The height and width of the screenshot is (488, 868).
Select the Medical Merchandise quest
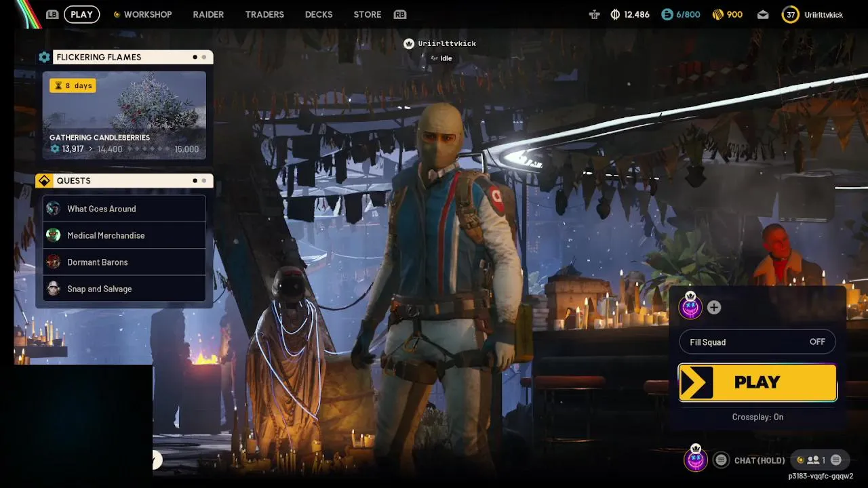coord(124,235)
